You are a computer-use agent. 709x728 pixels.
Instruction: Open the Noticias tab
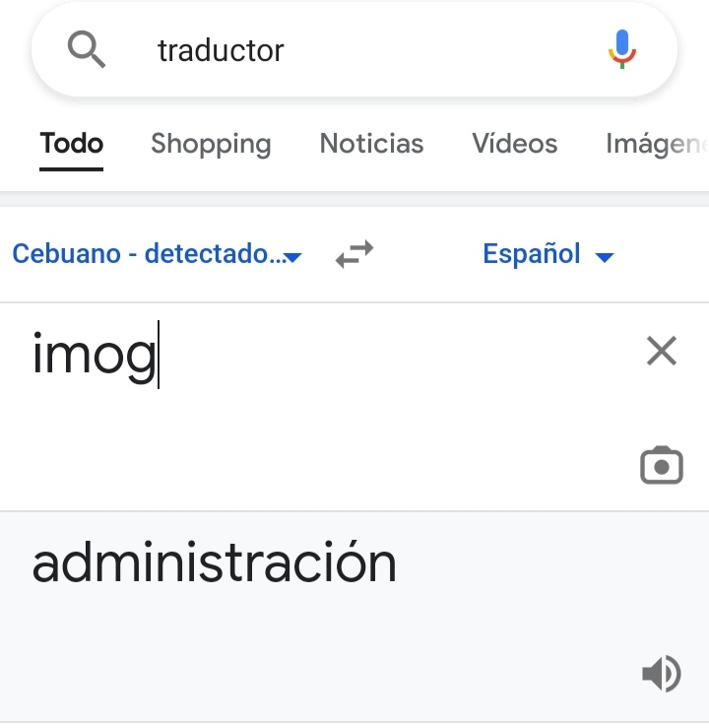[x=371, y=144]
